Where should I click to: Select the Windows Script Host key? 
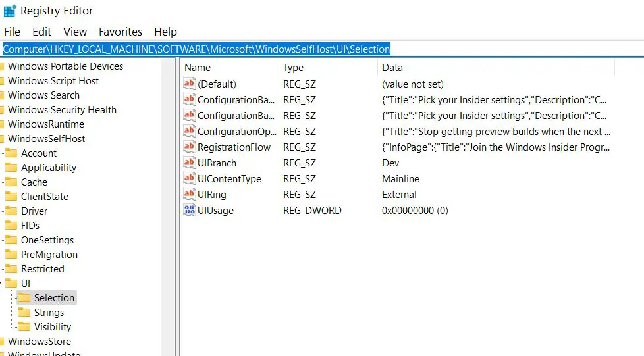53,81
